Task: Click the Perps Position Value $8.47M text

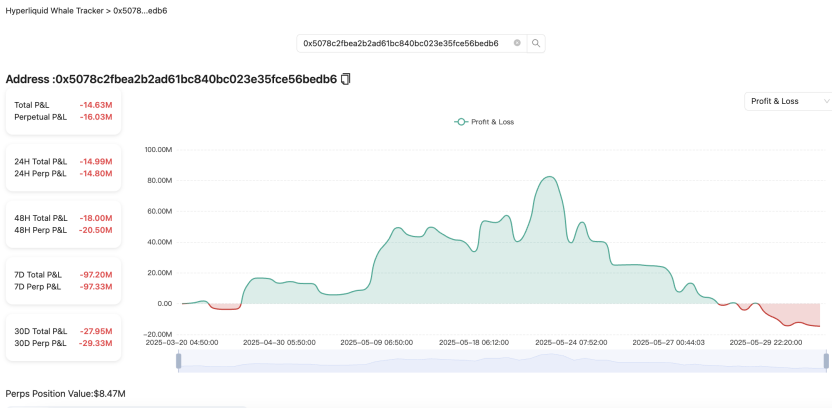Action: click(x=65, y=394)
